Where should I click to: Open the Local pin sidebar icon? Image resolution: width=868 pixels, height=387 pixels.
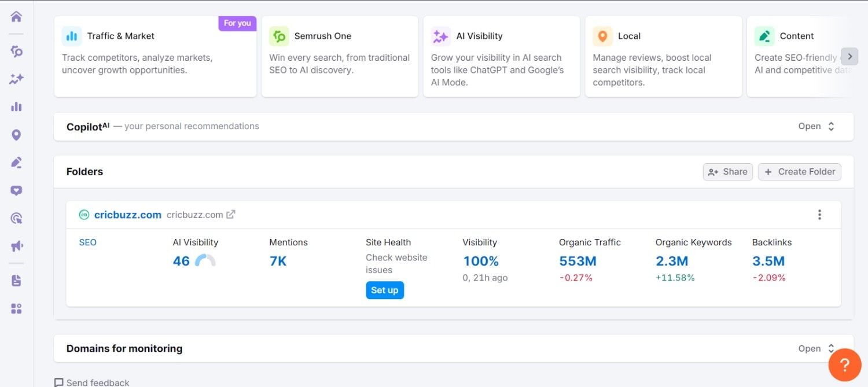click(x=16, y=135)
